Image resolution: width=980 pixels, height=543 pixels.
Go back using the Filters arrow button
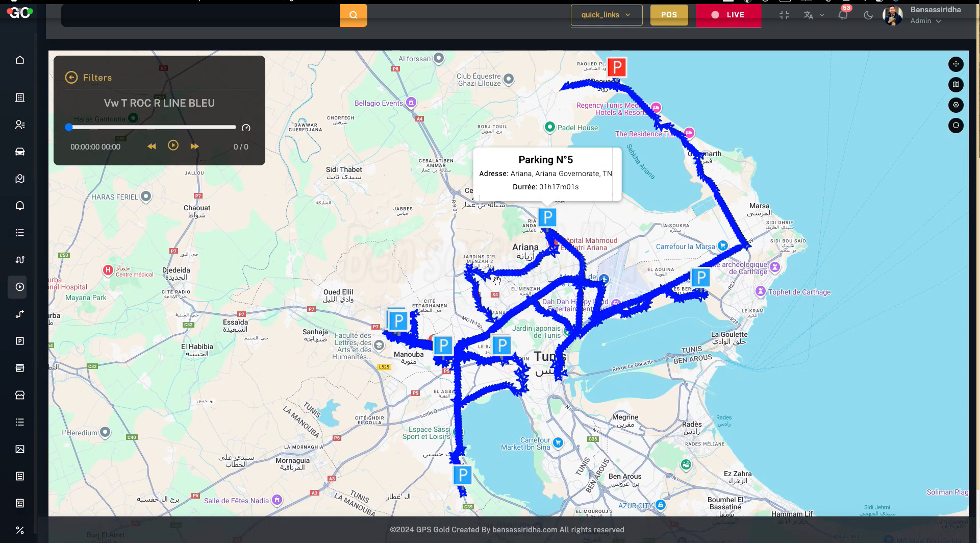coord(71,78)
